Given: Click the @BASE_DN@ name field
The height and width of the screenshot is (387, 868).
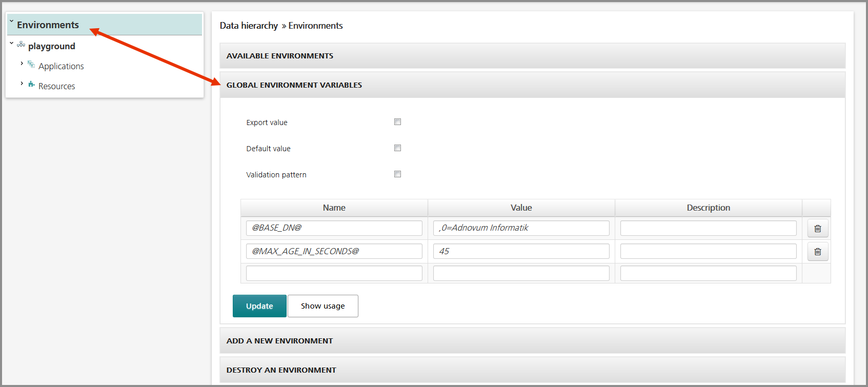Looking at the screenshot, I should click(x=334, y=228).
